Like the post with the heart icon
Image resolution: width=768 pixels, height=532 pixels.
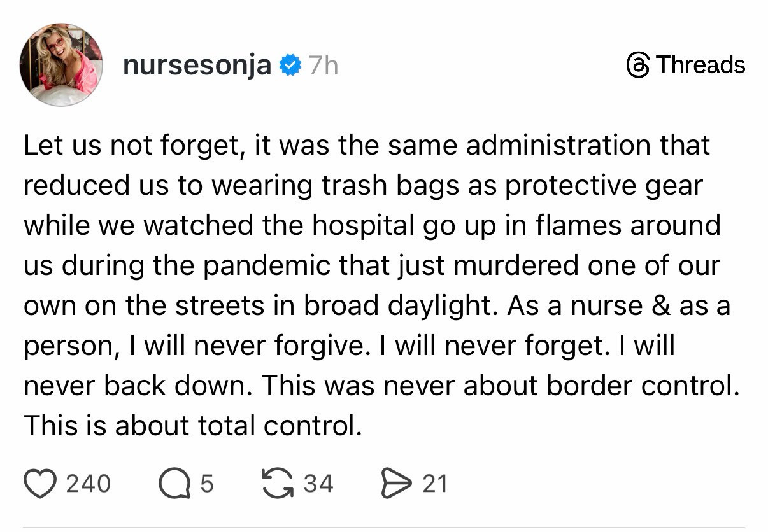point(41,484)
